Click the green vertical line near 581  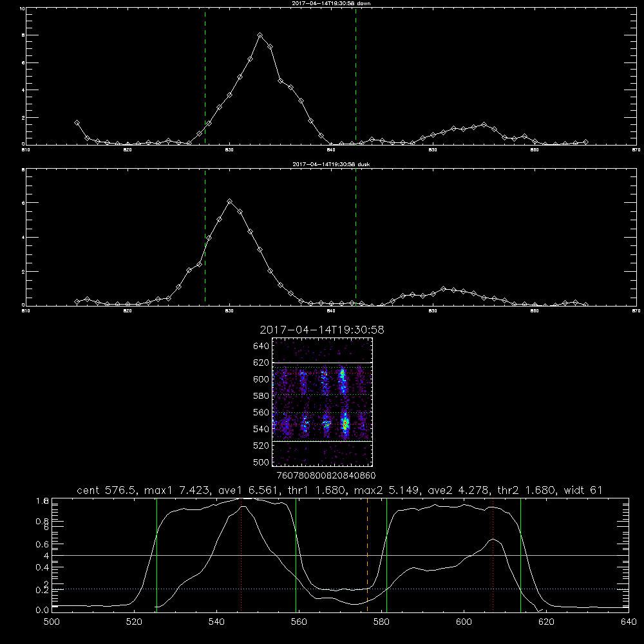[386, 555]
